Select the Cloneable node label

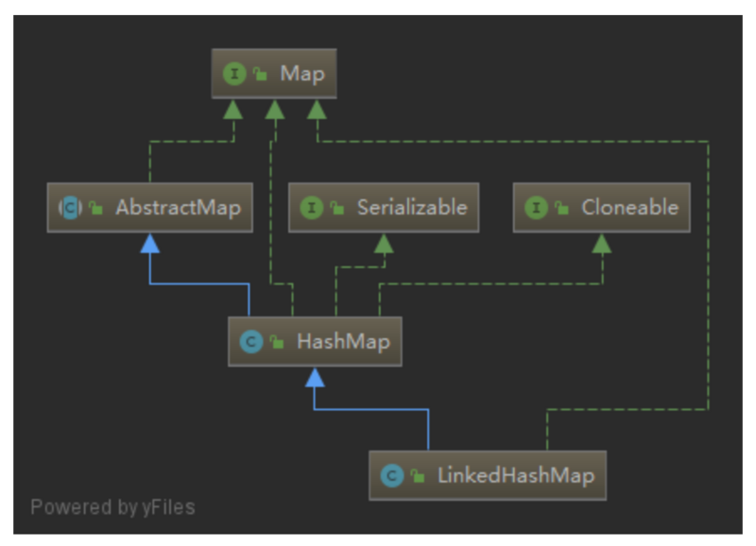629,208
